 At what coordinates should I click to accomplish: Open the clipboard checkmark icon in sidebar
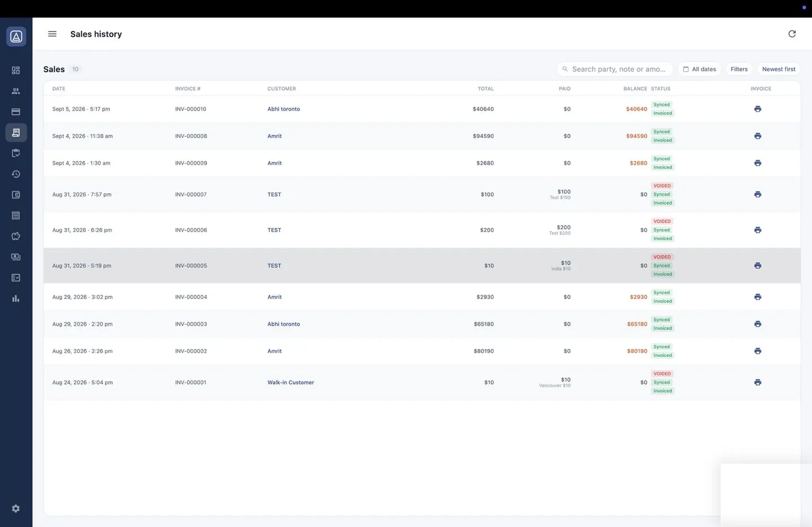[16, 153]
